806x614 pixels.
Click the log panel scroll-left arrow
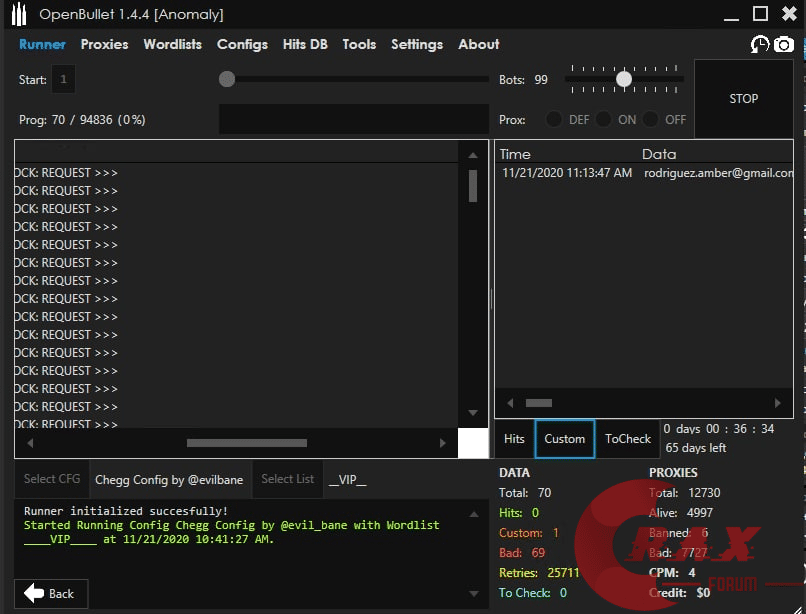pos(29,442)
